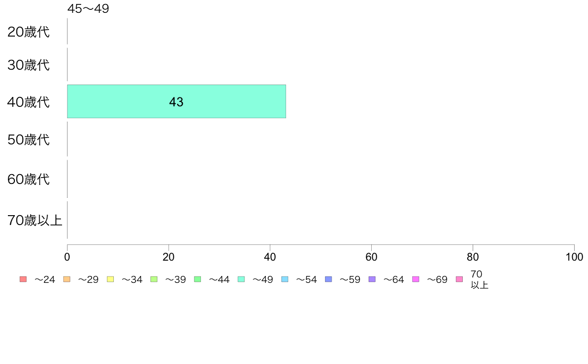588x364 pixels.
Task: Click the 100 tick on the x-axis
Action: click(574, 257)
